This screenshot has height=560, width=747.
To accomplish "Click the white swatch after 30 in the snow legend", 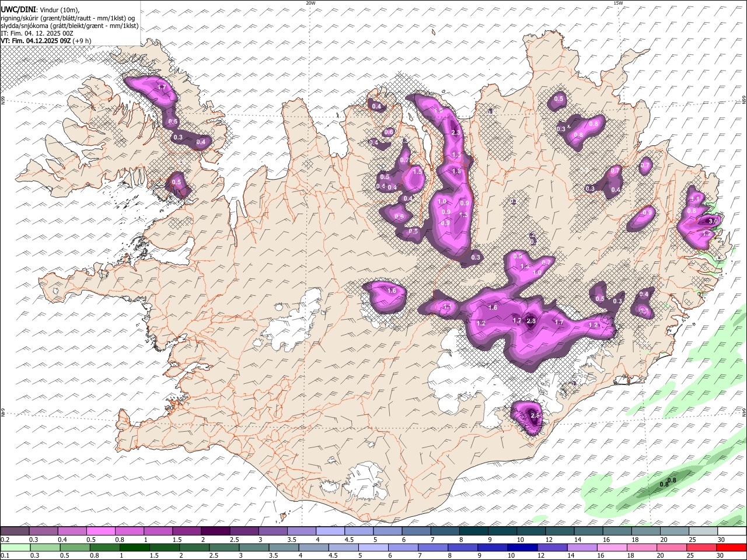I will (731, 531).
